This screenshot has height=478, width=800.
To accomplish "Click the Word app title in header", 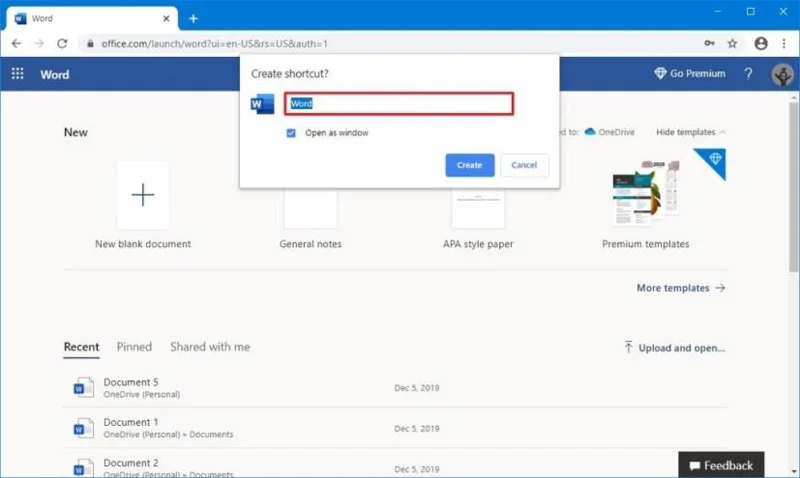I will (x=55, y=74).
